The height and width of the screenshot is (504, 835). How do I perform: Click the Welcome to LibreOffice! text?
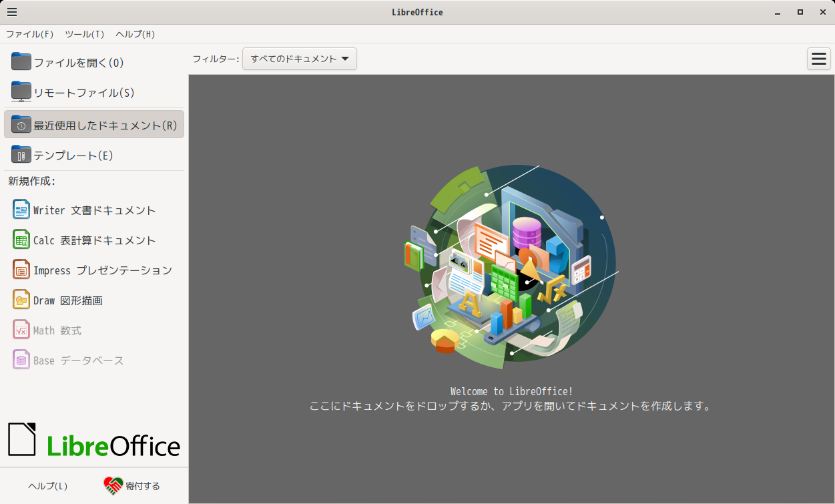[x=511, y=391]
